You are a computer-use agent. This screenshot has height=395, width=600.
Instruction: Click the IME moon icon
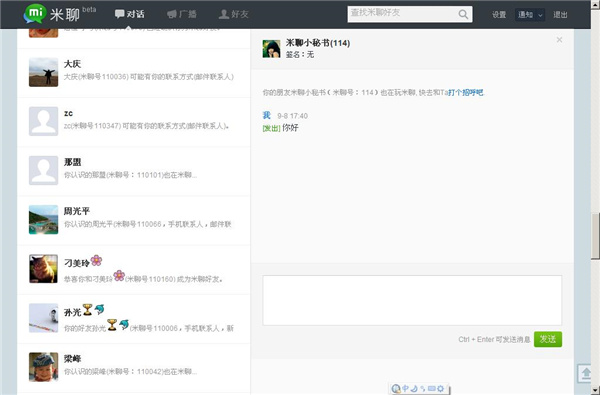(414, 388)
